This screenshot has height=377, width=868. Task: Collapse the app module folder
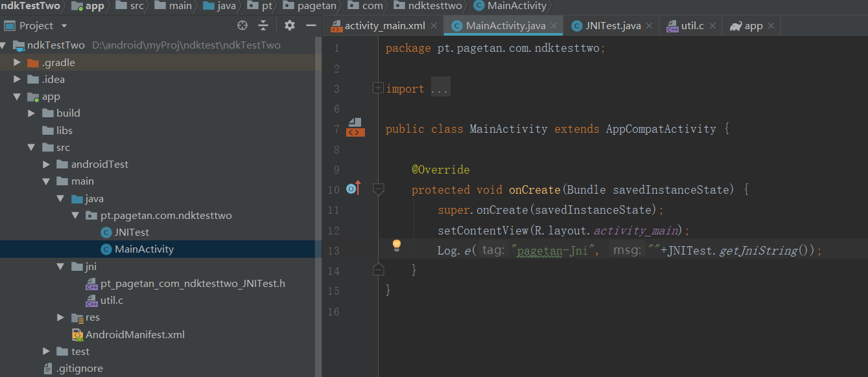18,97
